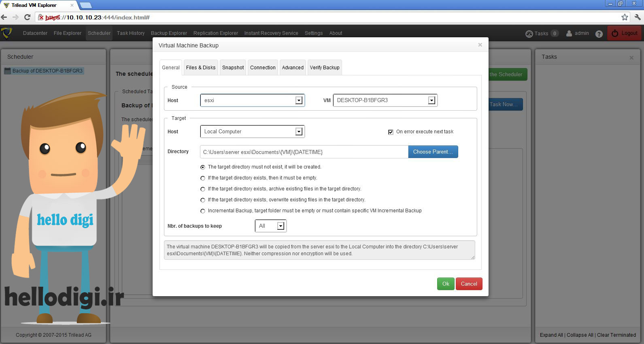
Task: Click the admin username label
Action: 582,33
